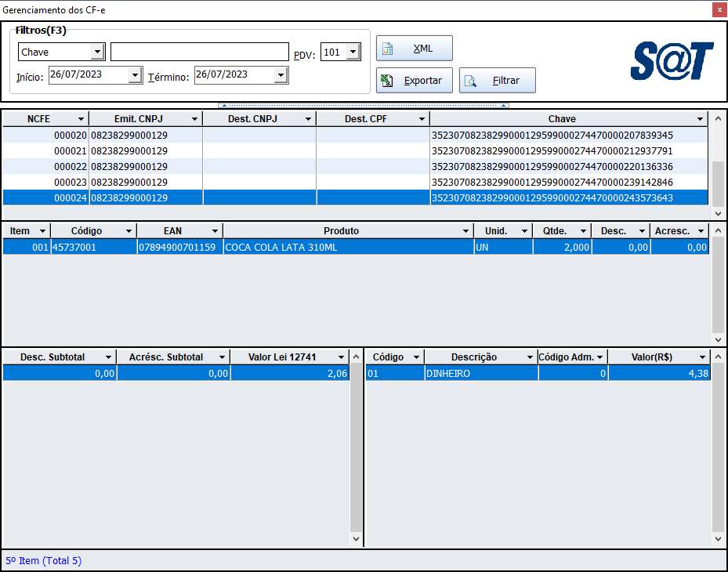Click the Filtrar magnifier button

point(497,80)
